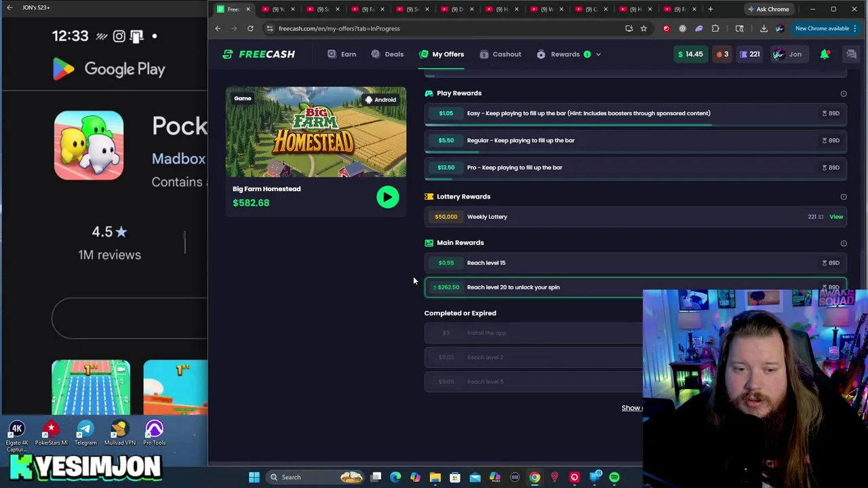Open Microsoft Store from the taskbar

(455, 477)
